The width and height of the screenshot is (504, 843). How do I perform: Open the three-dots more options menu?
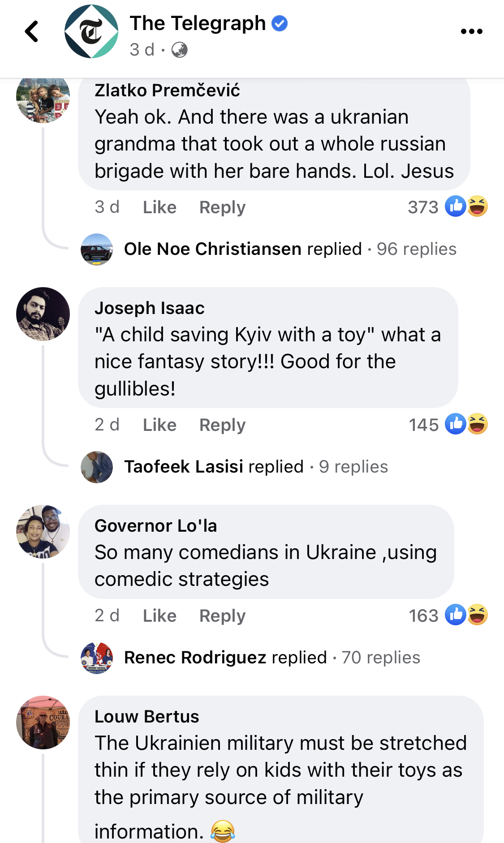pos(471,31)
